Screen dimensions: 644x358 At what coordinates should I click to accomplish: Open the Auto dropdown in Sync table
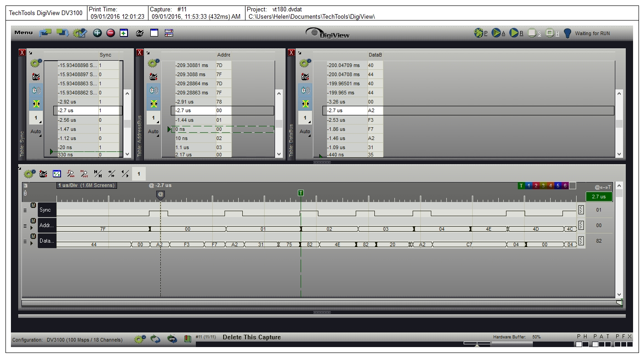(x=36, y=132)
